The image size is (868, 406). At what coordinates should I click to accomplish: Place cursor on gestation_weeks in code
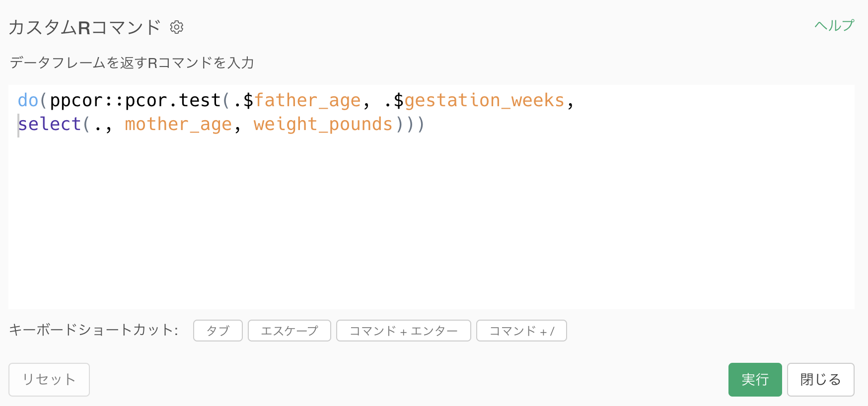(485, 101)
